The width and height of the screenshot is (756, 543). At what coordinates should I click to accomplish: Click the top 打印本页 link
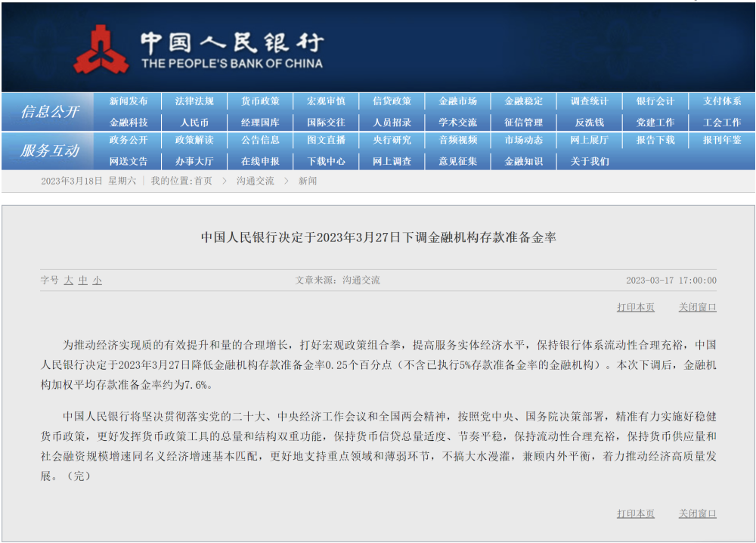[636, 307]
